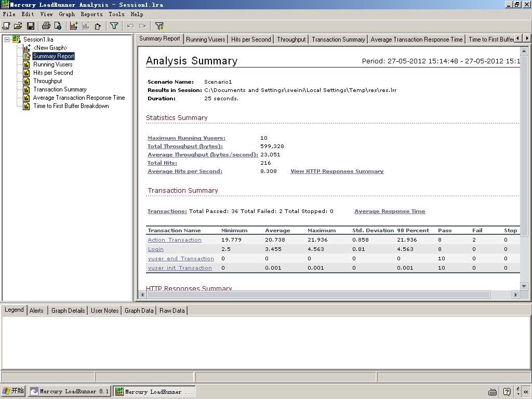
Task: Switch to the Throughput tab
Action: [x=291, y=39]
